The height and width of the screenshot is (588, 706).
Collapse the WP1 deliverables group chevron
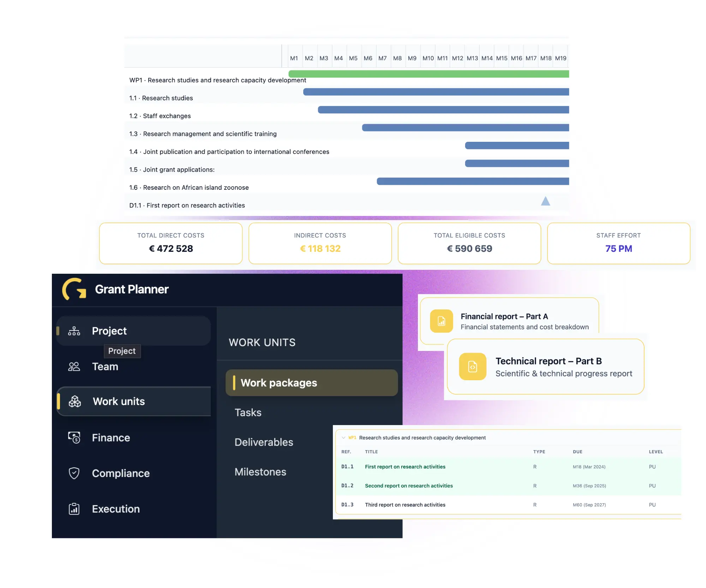point(343,438)
